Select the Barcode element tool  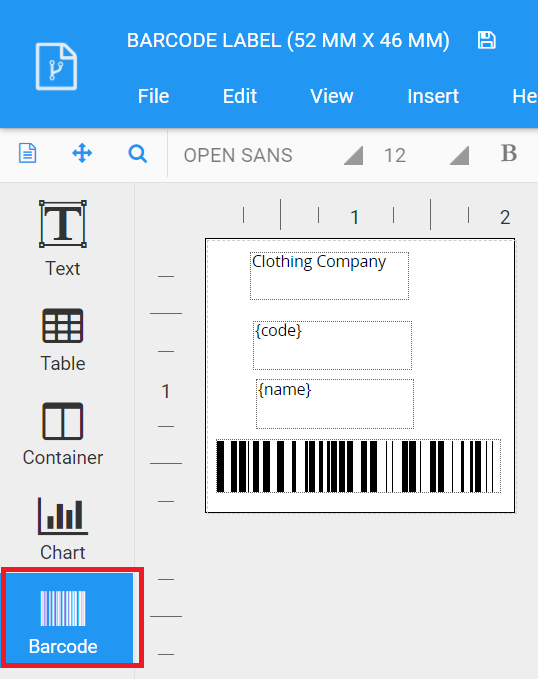coord(70,619)
